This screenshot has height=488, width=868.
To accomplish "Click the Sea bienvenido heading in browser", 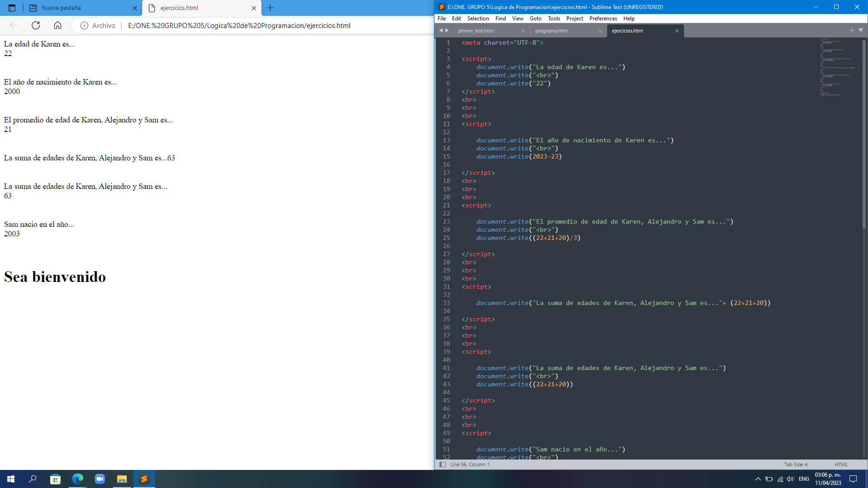I will point(55,277).
